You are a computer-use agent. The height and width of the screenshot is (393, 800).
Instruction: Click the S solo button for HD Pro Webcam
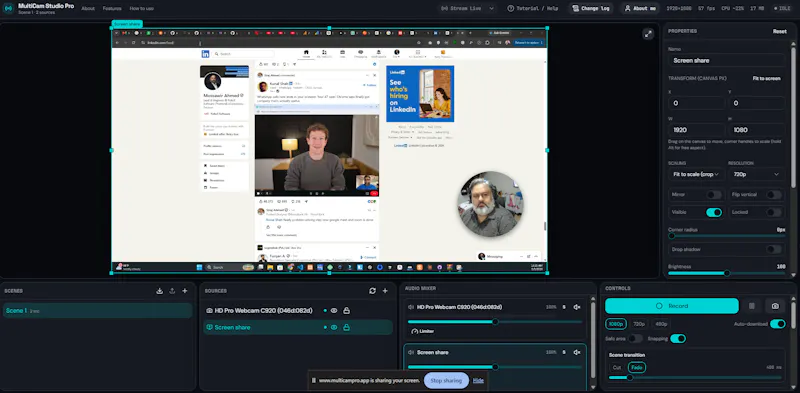[x=564, y=307]
